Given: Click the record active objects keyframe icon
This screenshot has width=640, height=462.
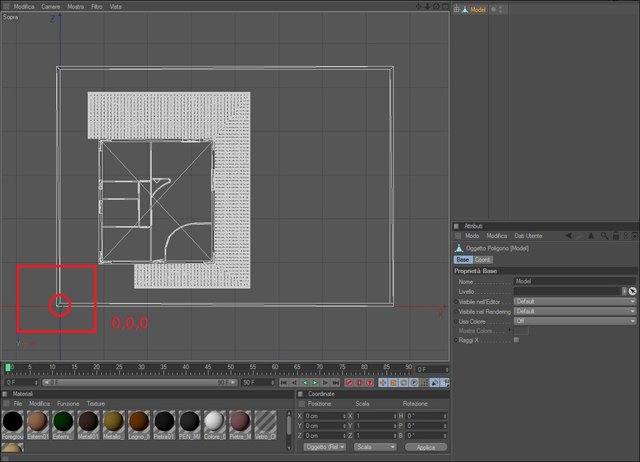Looking at the screenshot, I should [349, 382].
